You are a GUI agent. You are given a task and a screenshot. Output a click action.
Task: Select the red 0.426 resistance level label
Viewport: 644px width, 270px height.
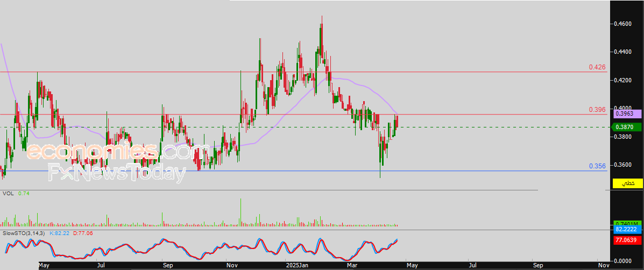(x=597, y=67)
